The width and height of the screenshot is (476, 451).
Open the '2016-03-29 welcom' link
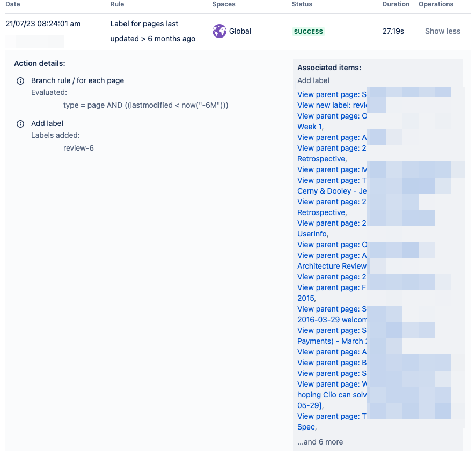pos(332,320)
